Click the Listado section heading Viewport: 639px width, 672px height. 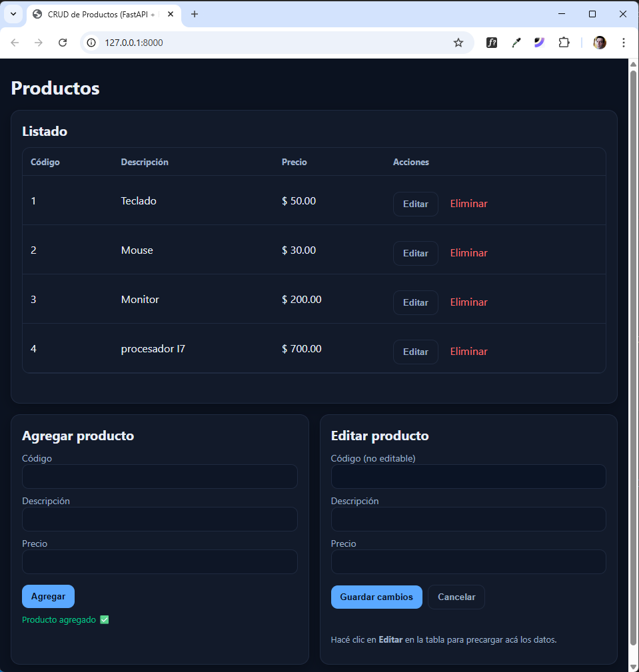45,131
